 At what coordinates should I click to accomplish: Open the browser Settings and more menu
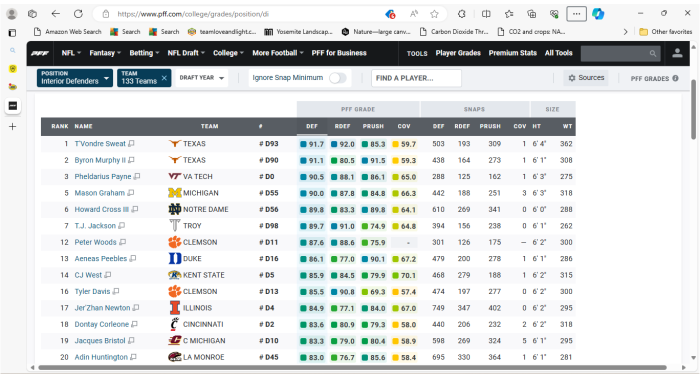point(576,14)
